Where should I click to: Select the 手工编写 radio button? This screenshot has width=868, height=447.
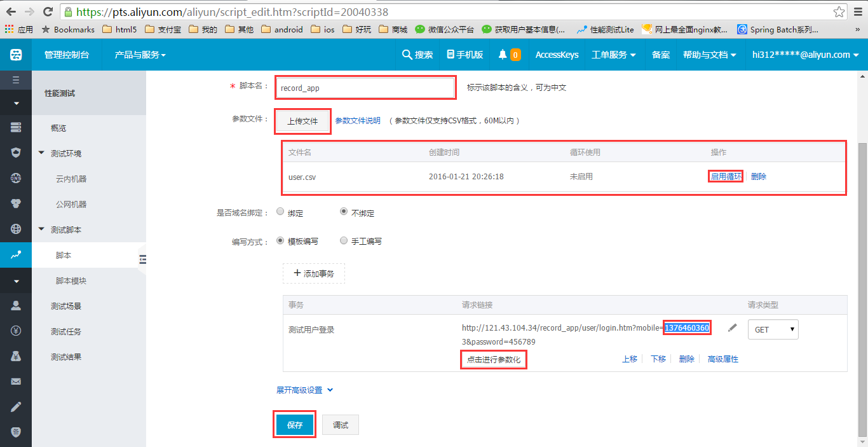point(344,241)
